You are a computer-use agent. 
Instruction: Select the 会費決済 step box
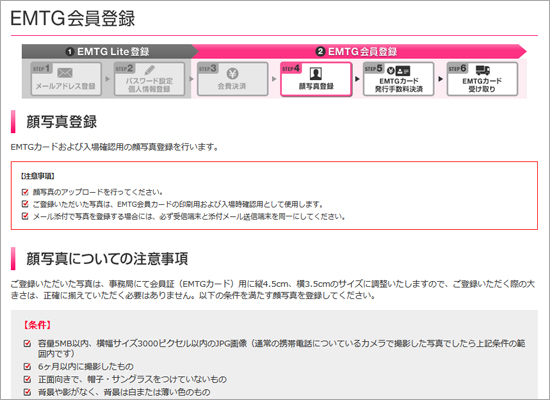coord(232,79)
